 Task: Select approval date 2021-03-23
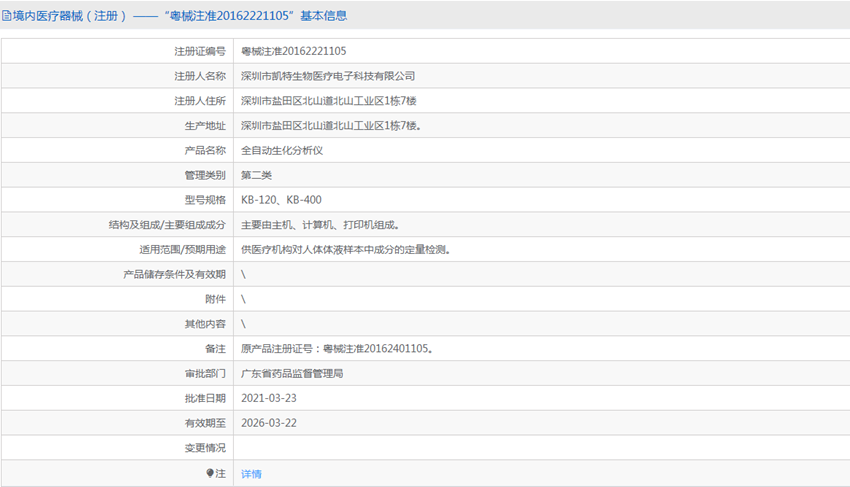[x=269, y=399]
